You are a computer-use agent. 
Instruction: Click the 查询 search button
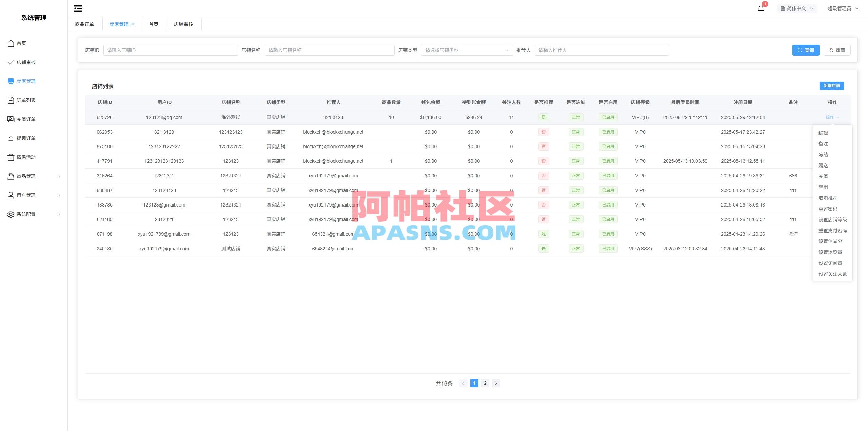[806, 50]
